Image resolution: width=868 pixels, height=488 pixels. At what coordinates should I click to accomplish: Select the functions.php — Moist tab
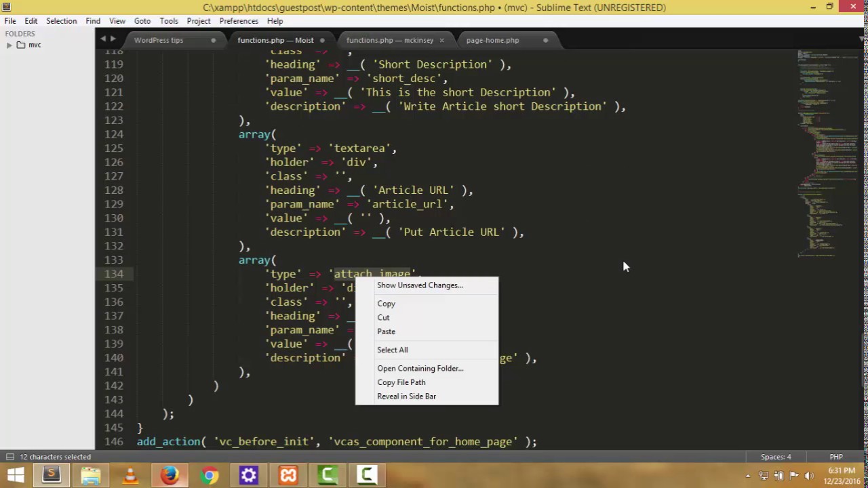275,40
